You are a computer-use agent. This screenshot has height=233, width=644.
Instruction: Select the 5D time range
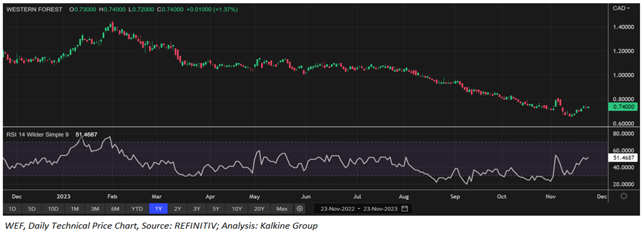tap(32, 208)
